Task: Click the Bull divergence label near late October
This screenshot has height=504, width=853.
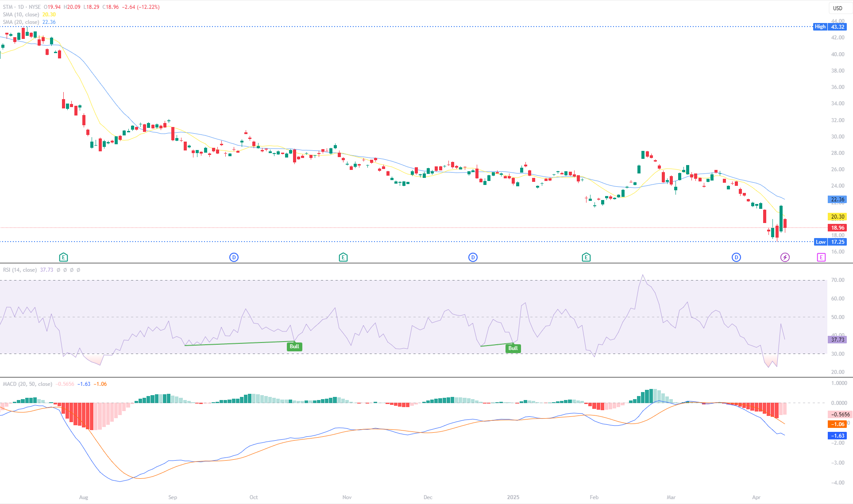Action: 294,346
